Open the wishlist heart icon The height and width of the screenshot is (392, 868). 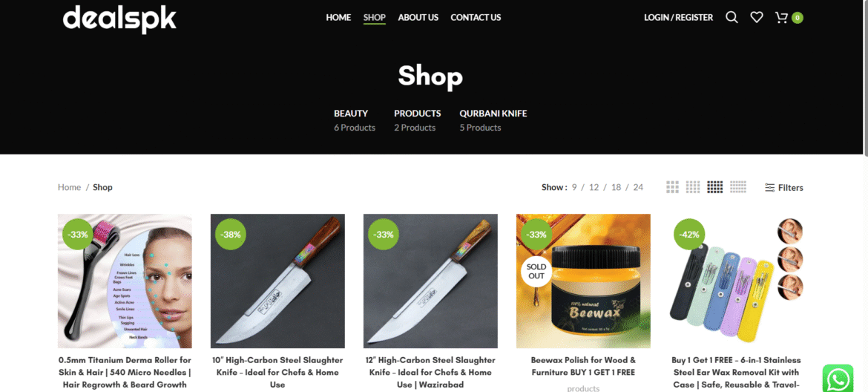click(x=756, y=18)
